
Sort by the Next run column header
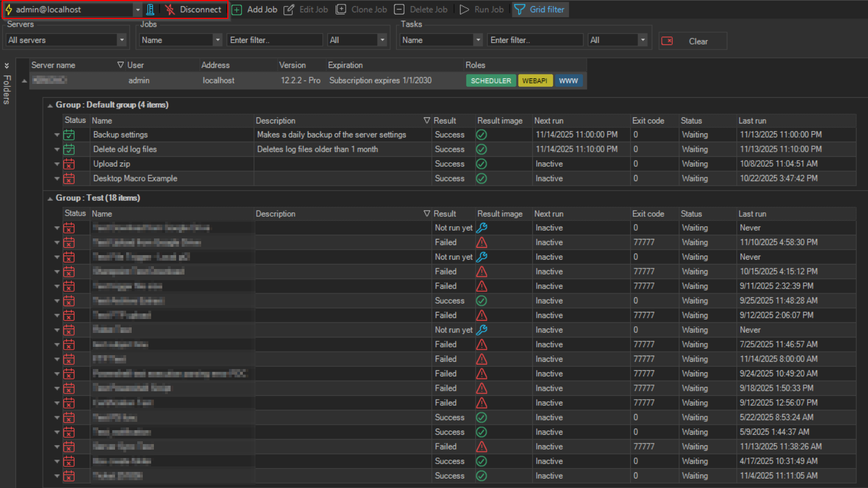[x=548, y=121]
